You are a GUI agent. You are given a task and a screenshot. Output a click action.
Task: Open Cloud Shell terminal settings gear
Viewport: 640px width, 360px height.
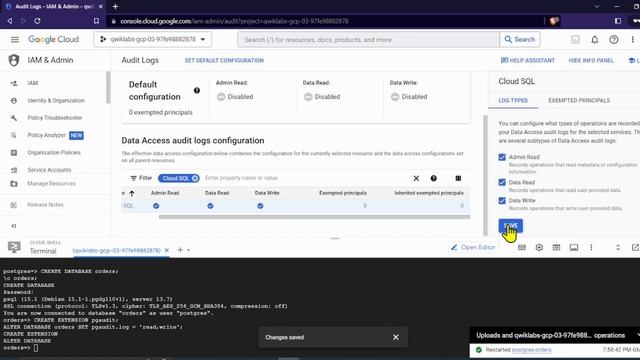click(x=539, y=247)
